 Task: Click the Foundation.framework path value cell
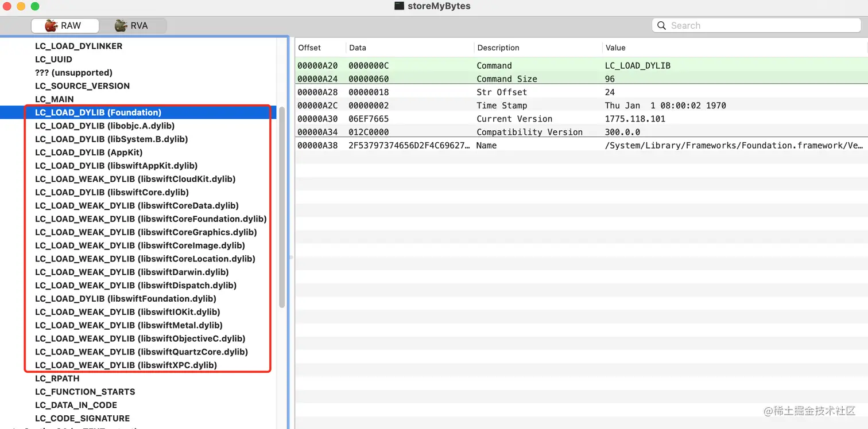click(735, 145)
